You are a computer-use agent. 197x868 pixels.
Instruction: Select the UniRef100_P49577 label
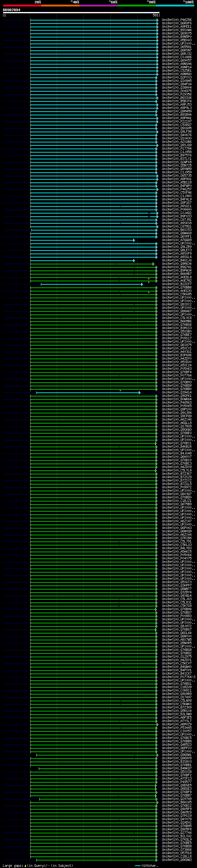(177, 782)
